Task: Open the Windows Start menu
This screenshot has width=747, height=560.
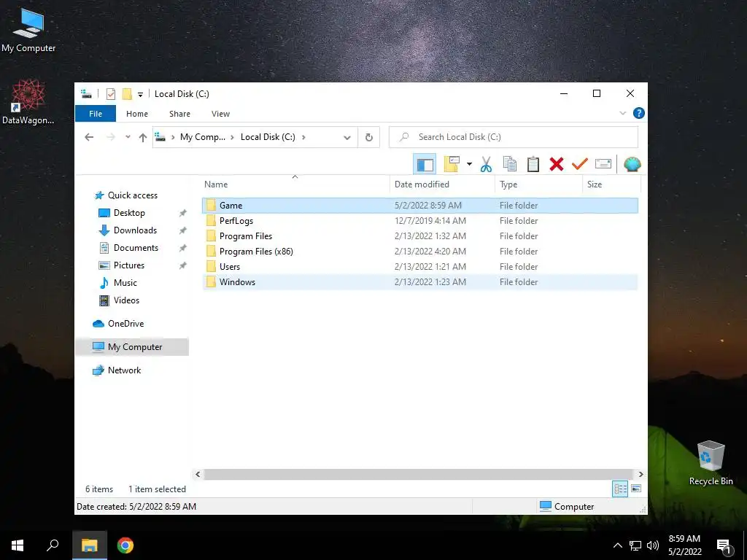Action: pos(18,545)
